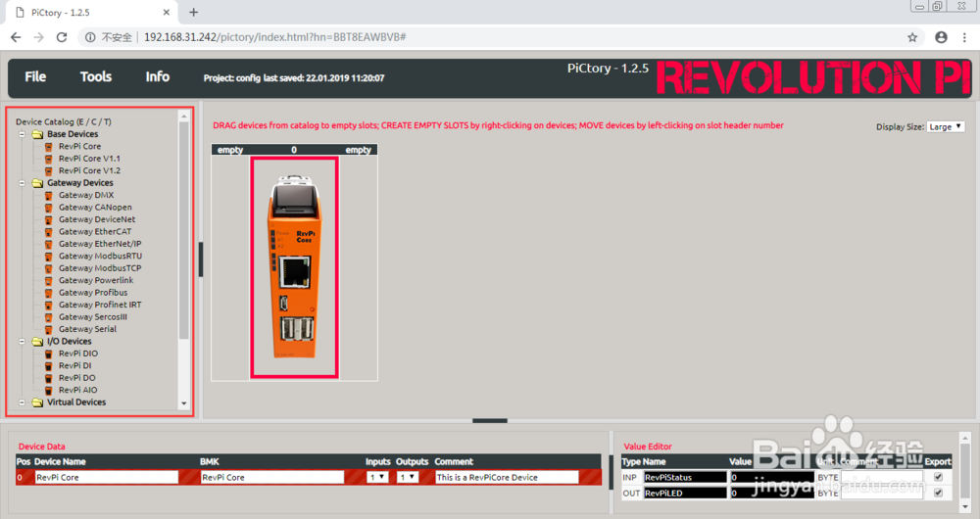This screenshot has height=519, width=980.
Task: Click the site security info icon
Action: click(x=90, y=37)
